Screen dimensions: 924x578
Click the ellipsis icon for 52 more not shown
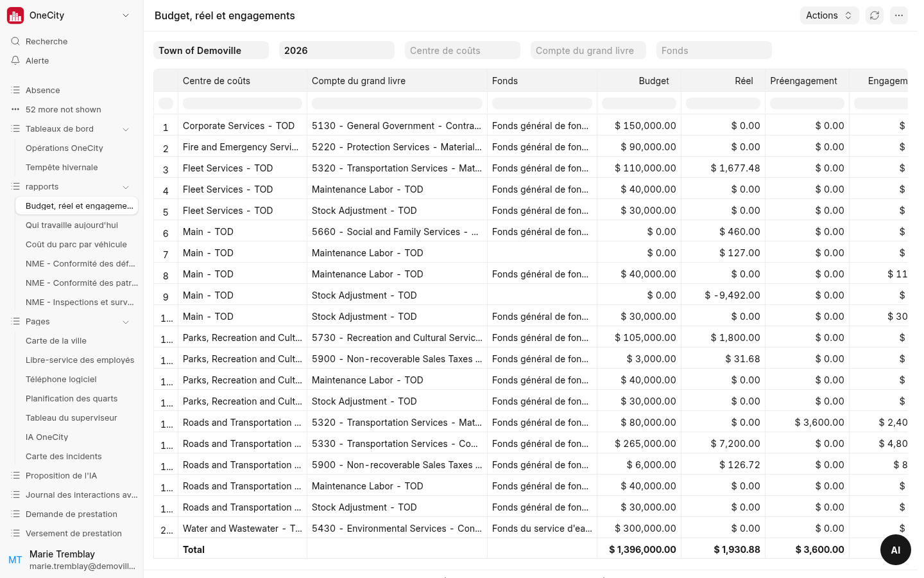pyautogui.click(x=15, y=109)
